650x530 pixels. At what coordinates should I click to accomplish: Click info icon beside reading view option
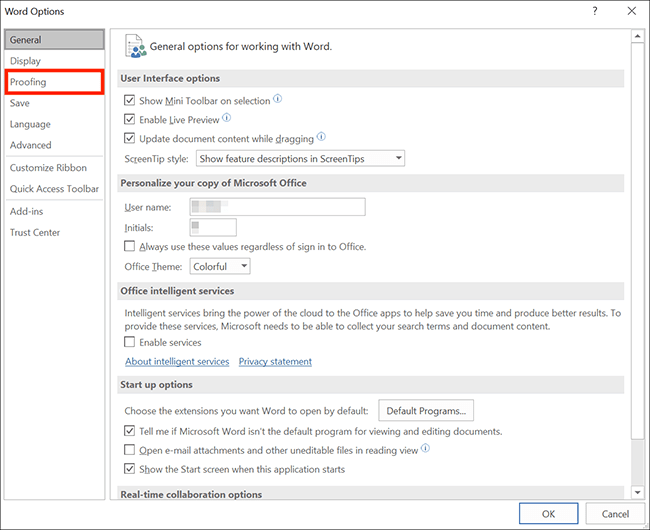425,448
